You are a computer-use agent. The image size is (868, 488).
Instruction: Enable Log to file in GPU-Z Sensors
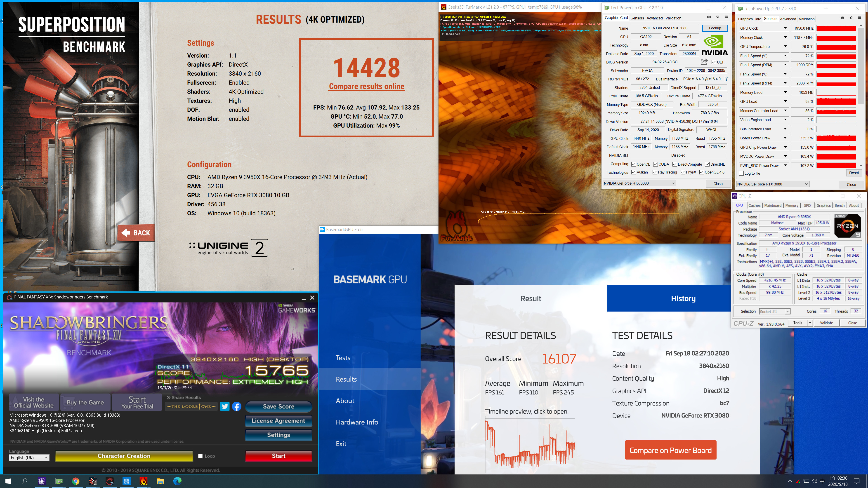click(741, 174)
